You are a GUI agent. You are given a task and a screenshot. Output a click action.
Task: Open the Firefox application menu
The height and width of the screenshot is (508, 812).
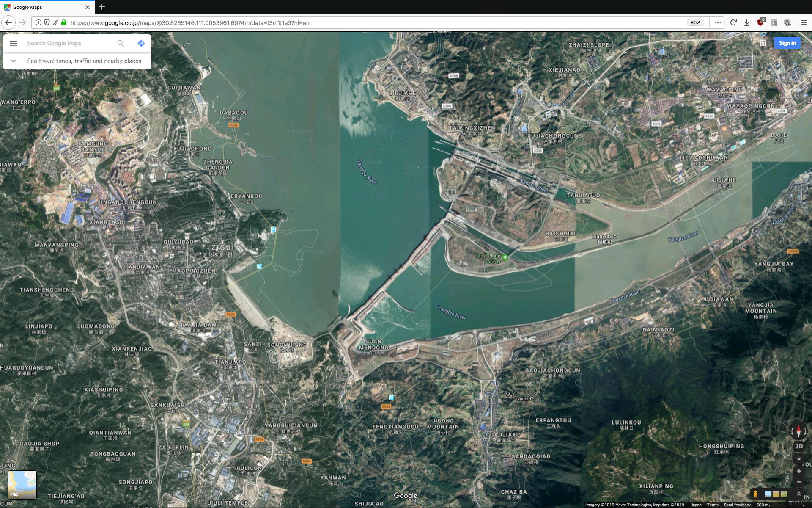[x=804, y=22]
